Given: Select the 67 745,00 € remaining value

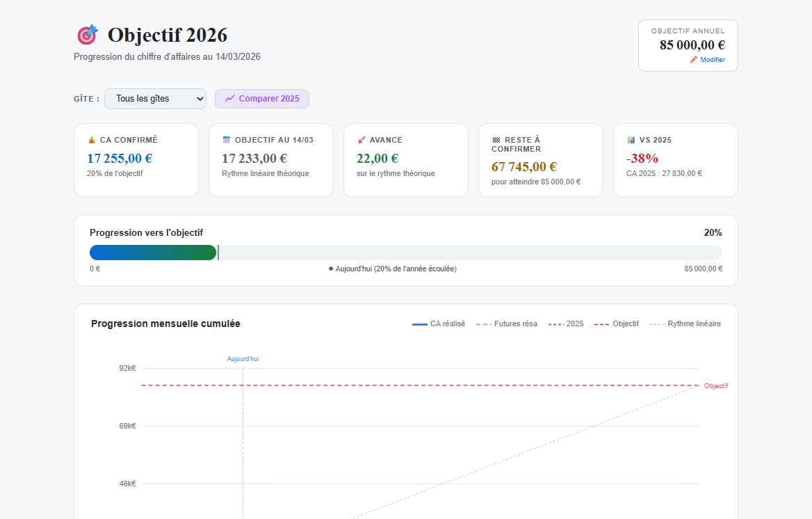Looking at the screenshot, I should 524,166.
